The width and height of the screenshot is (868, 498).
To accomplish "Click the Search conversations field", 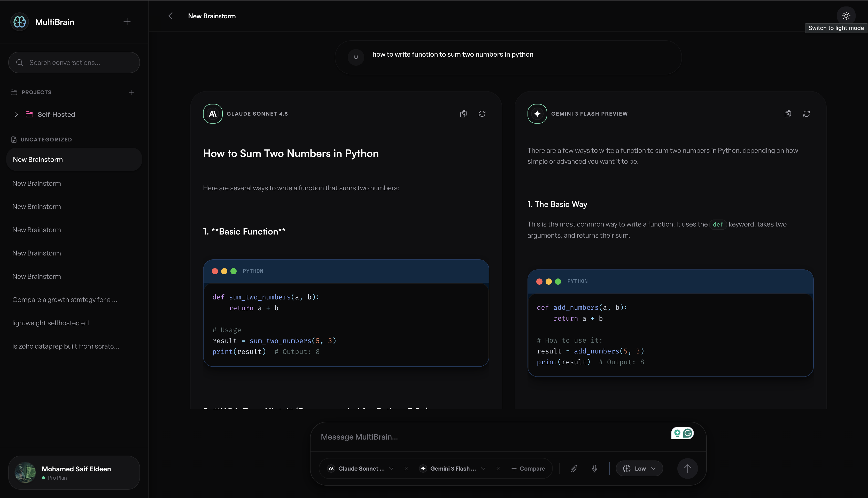I will click(x=74, y=63).
